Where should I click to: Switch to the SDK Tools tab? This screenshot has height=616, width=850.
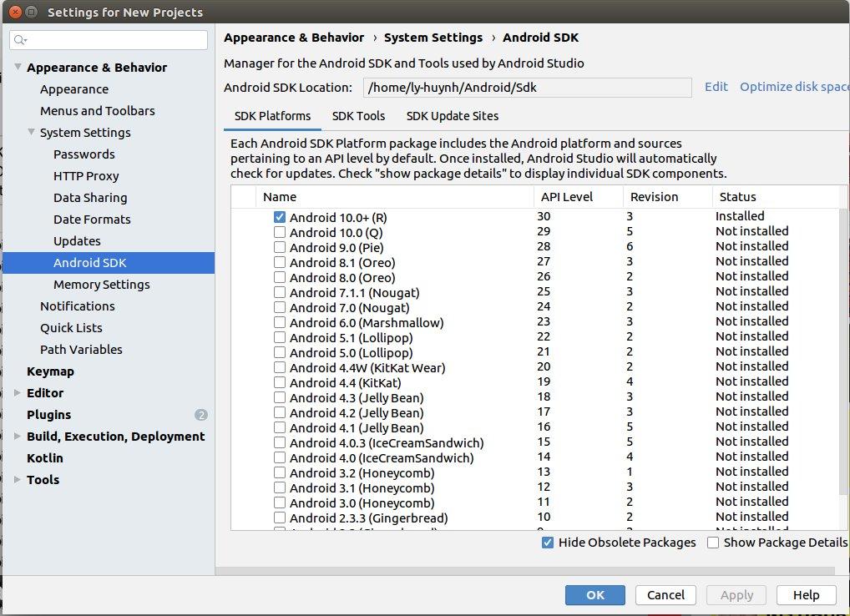358,116
